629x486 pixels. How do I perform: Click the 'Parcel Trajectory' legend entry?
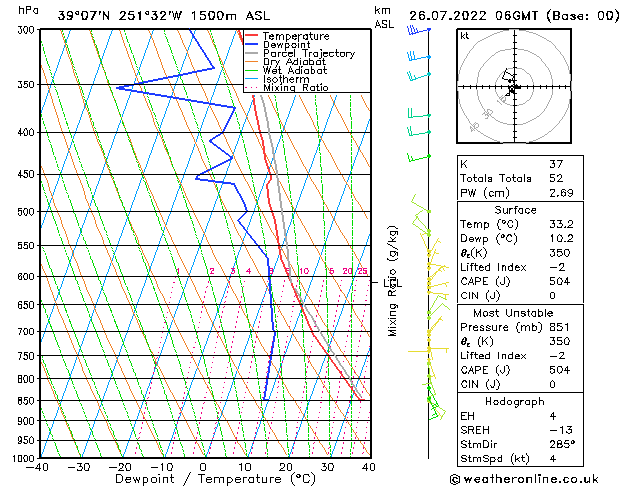[309, 53]
